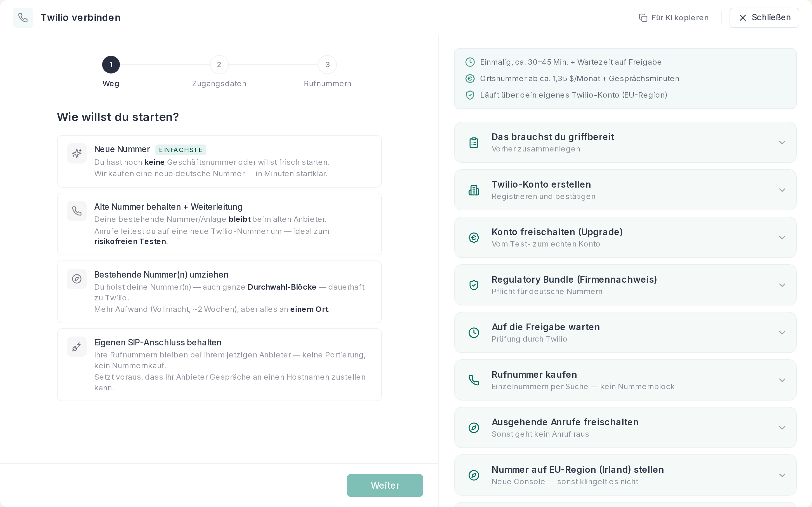Choose Alte Nummer behalten + Weiterleitung option
This screenshot has width=812, height=507.
[219, 224]
